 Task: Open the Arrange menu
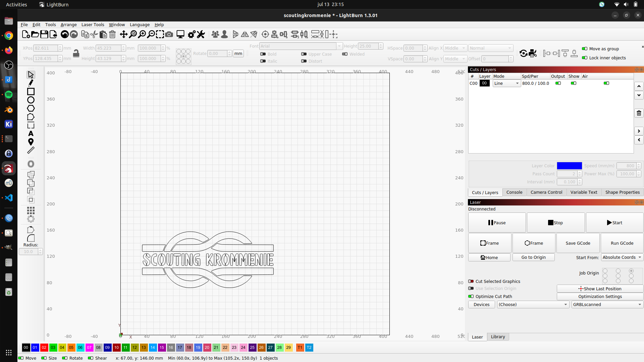click(x=68, y=24)
